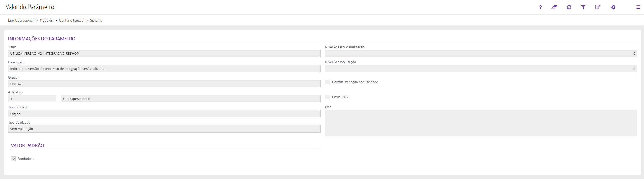Viewport: 644px width, 179px height.
Task: Open the Tipo Validação field
Action: pos(164,129)
